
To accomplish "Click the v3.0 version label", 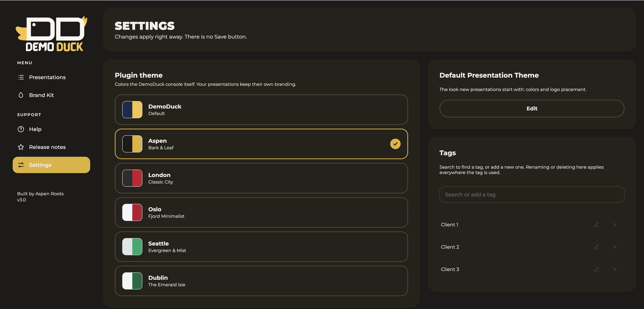I will click(22, 200).
